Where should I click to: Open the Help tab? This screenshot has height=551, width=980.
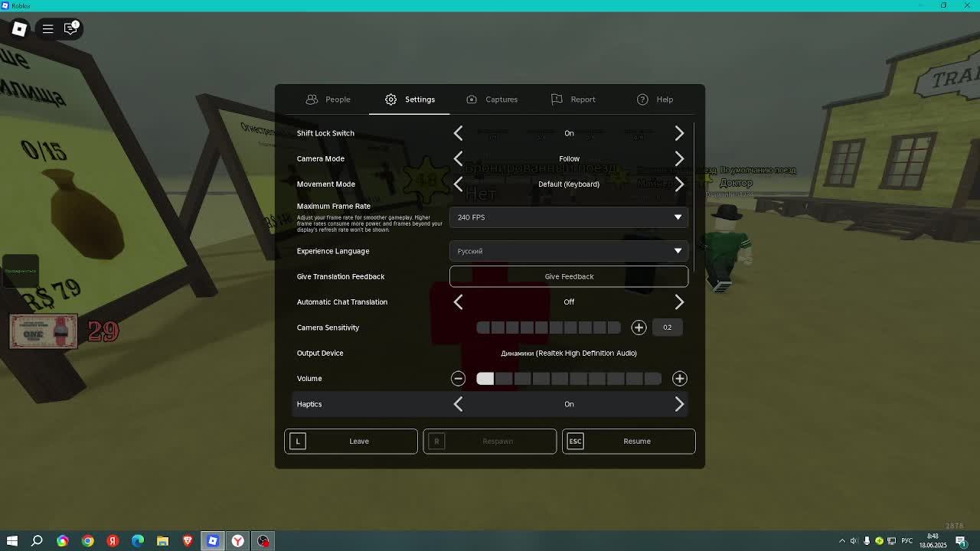point(655,99)
